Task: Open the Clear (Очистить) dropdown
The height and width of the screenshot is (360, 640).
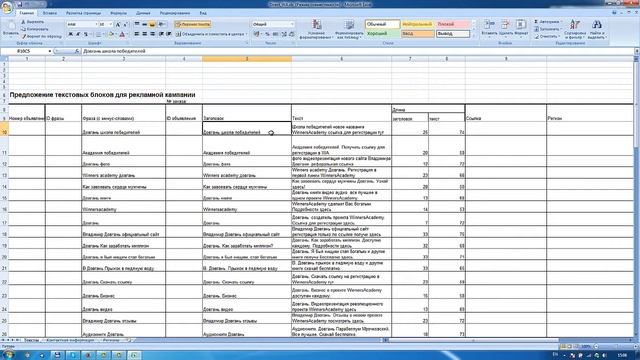Action: click(x=547, y=36)
